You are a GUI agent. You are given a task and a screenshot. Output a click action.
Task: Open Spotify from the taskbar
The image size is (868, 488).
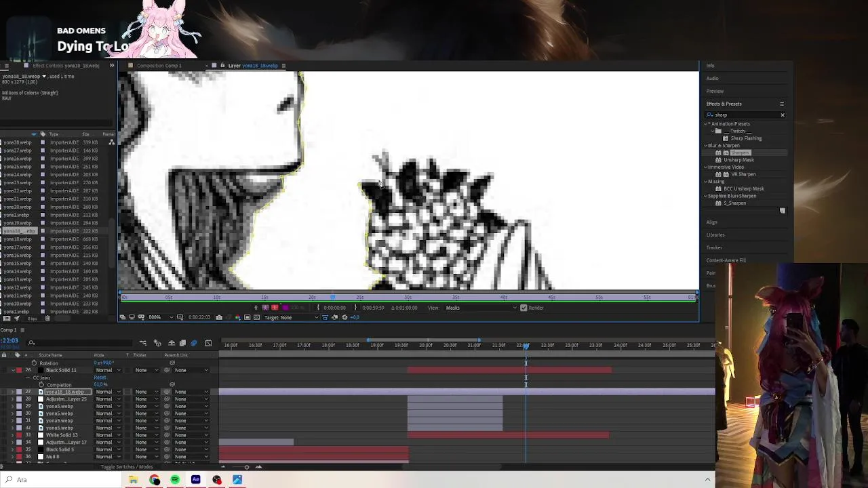click(175, 480)
